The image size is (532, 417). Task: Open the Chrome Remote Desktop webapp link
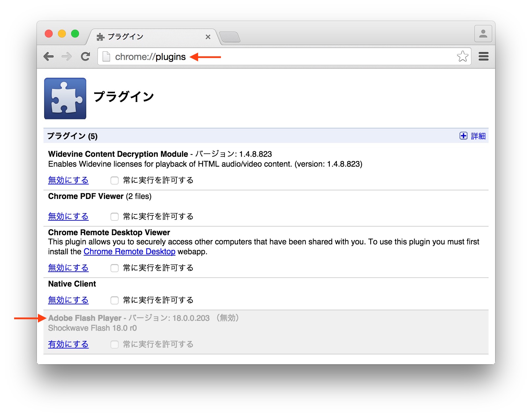pos(129,252)
